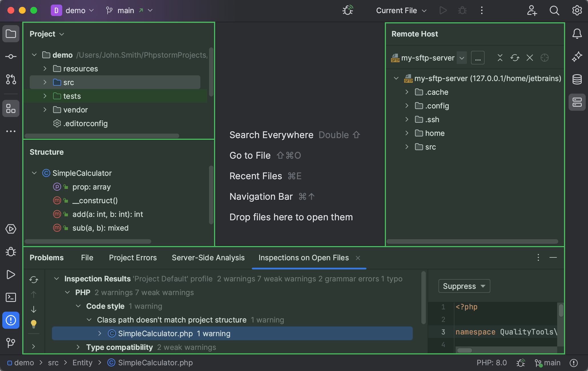The width and height of the screenshot is (588, 371).
Task: Switch to the Server-Side Analysis tab
Action: click(208, 258)
